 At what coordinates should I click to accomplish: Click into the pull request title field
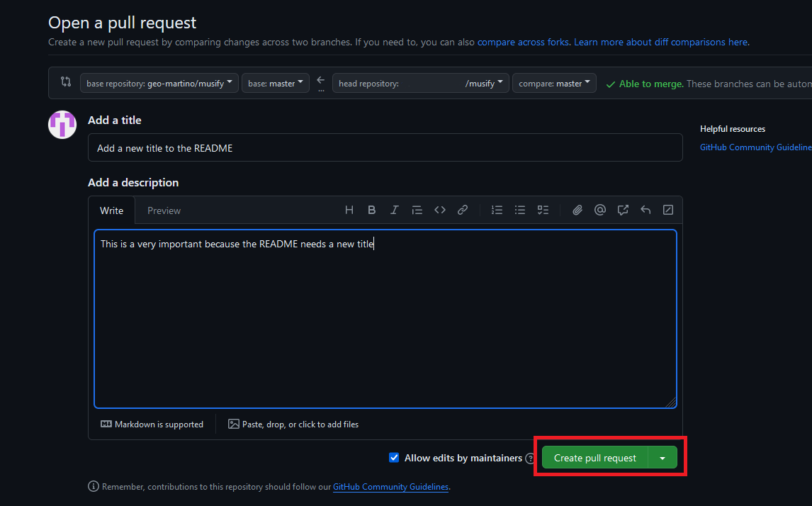[385, 148]
